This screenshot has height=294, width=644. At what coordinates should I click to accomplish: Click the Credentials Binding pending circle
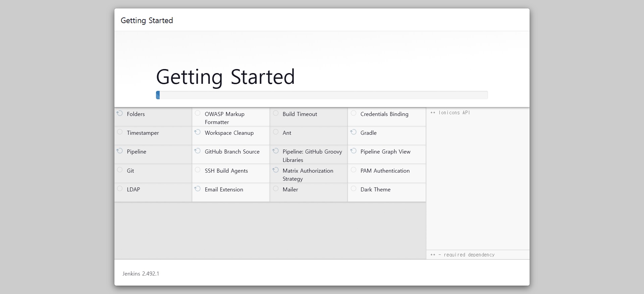click(354, 113)
